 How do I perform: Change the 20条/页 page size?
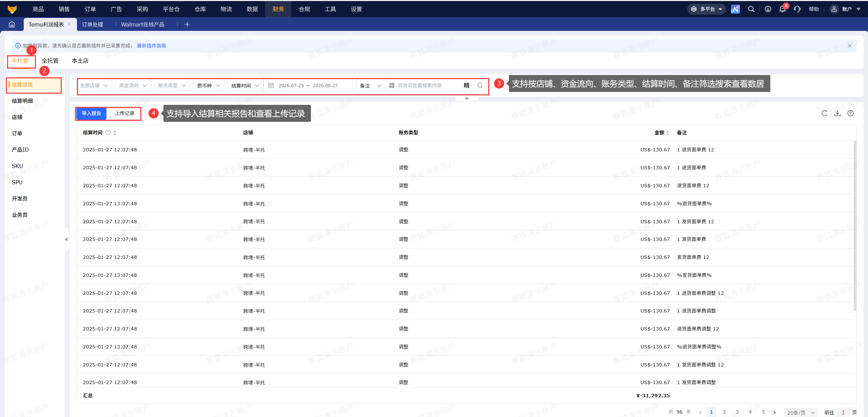801,413
